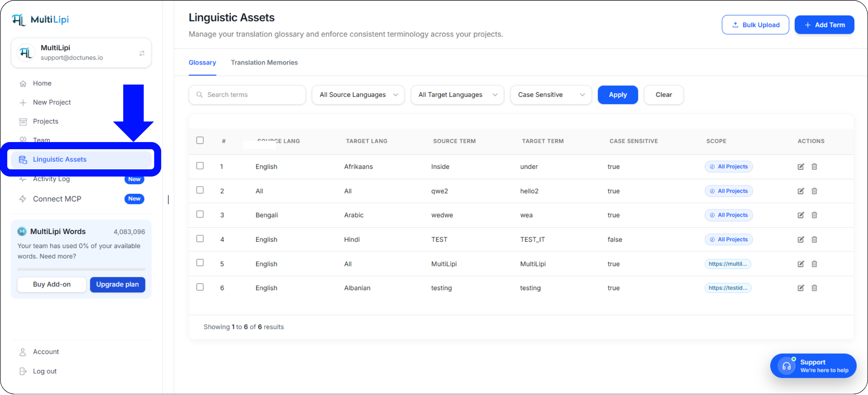Open the Support chat widget
This screenshot has width=868, height=395.
tap(813, 366)
